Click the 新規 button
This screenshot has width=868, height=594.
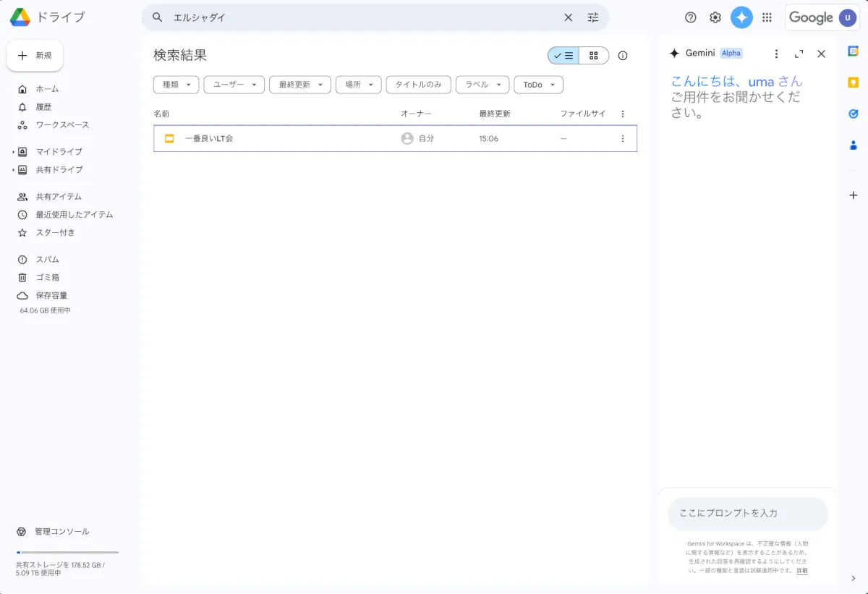click(x=35, y=56)
